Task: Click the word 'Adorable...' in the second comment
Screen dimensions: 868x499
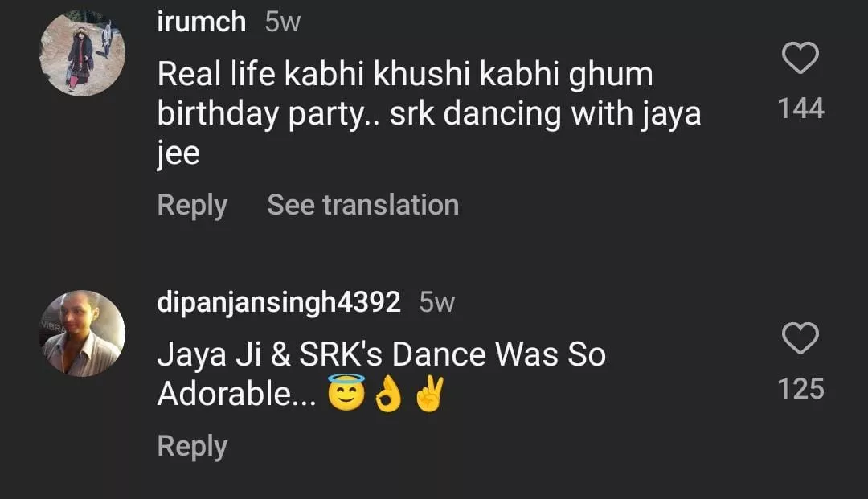Action: (237, 394)
